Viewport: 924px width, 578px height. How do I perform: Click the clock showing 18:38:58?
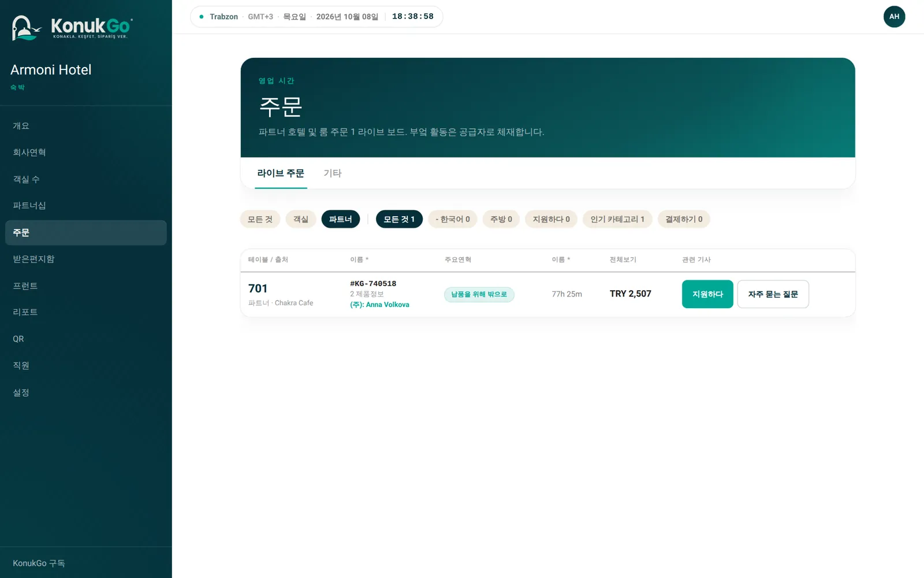tap(413, 16)
